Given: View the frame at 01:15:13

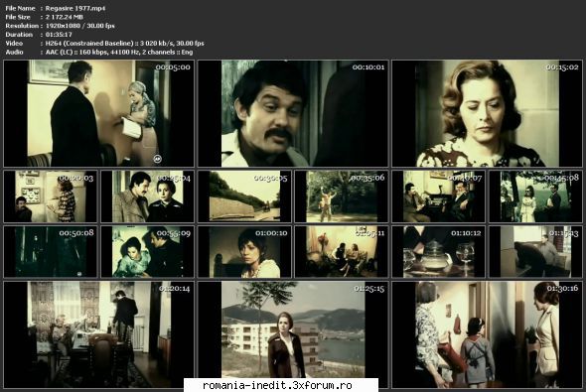Looking at the screenshot, I should (x=535, y=252).
